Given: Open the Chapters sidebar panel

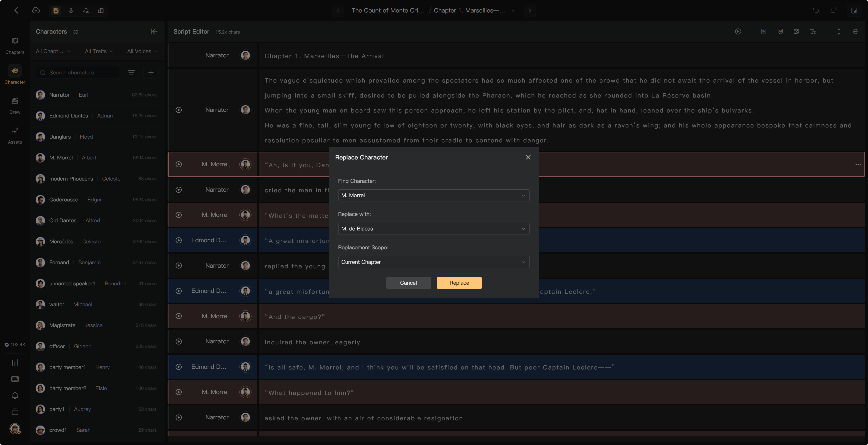Looking at the screenshot, I should [x=15, y=46].
